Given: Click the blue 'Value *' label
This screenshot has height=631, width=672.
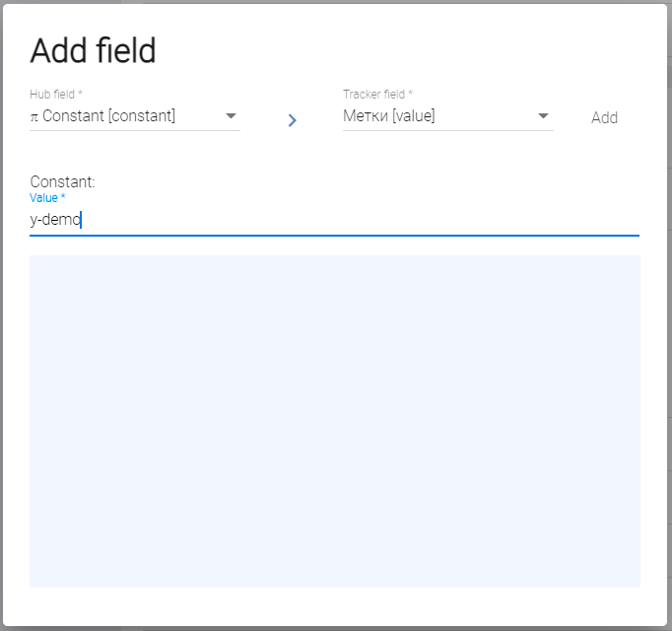Looking at the screenshot, I should pos(47,198).
